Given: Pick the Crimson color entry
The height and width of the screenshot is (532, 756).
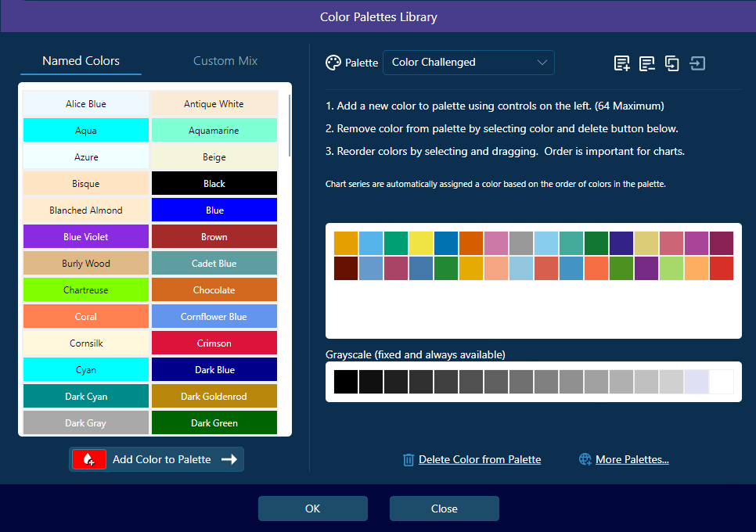Looking at the screenshot, I should point(214,343).
